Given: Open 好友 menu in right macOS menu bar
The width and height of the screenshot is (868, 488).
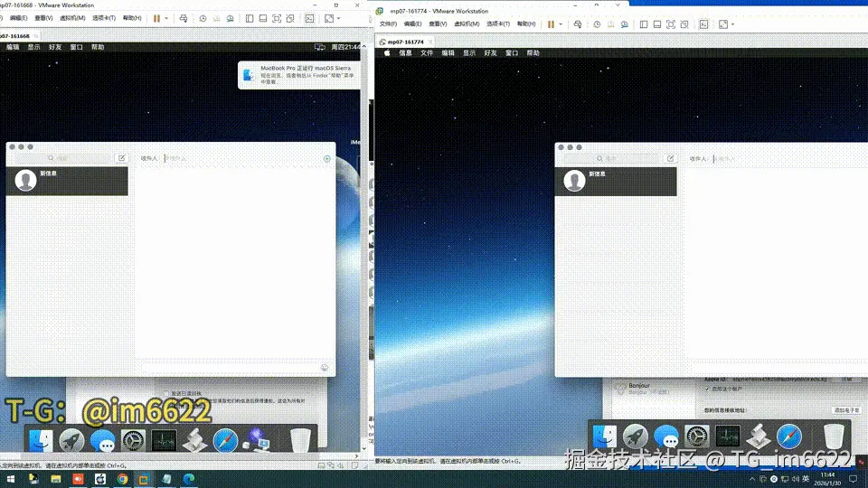Looking at the screenshot, I should (490, 53).
